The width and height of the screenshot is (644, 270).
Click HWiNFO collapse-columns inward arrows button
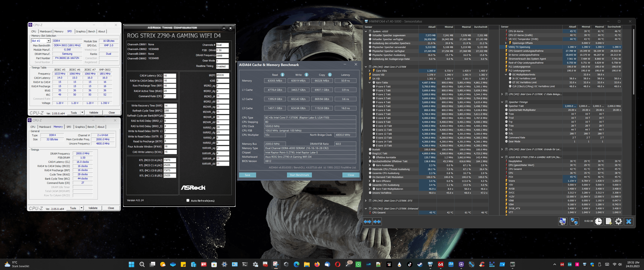pos(377,222)
